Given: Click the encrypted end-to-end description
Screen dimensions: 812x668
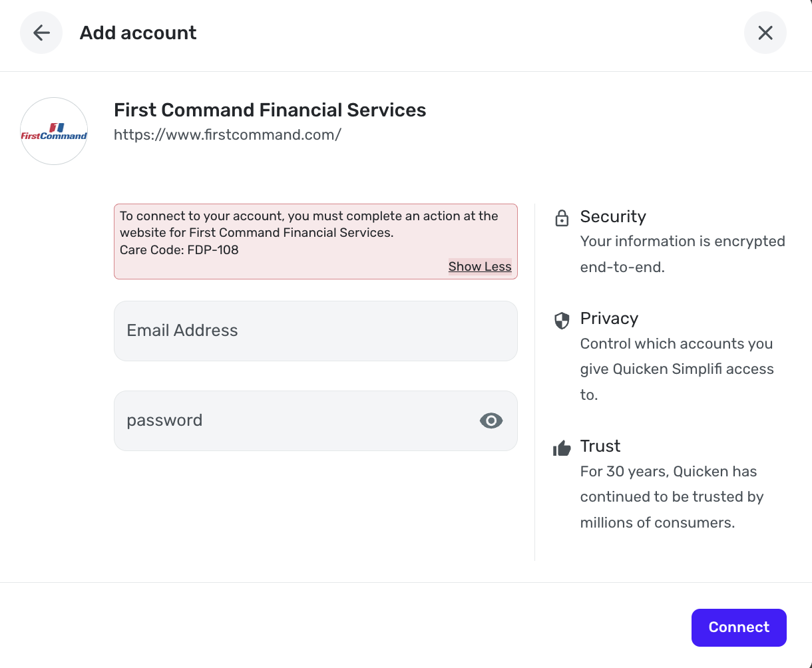Looking at the screenshot, I should (x=682, y=254).
